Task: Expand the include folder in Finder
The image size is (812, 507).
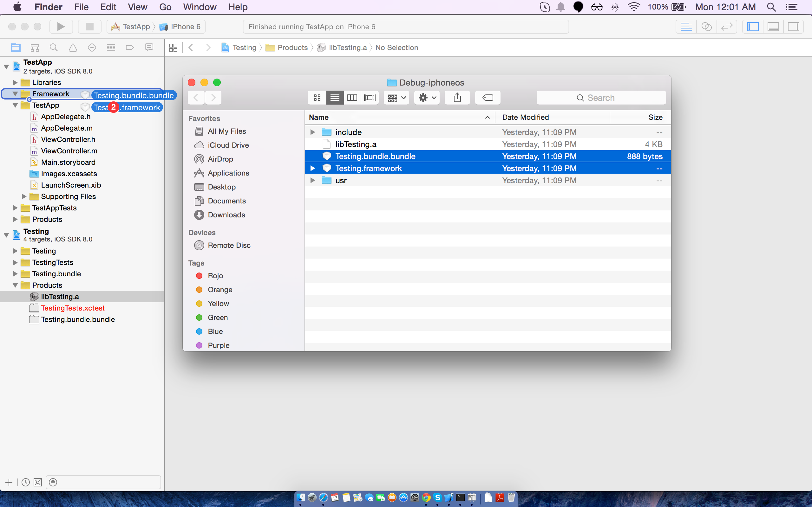Action: click(312, 132)
